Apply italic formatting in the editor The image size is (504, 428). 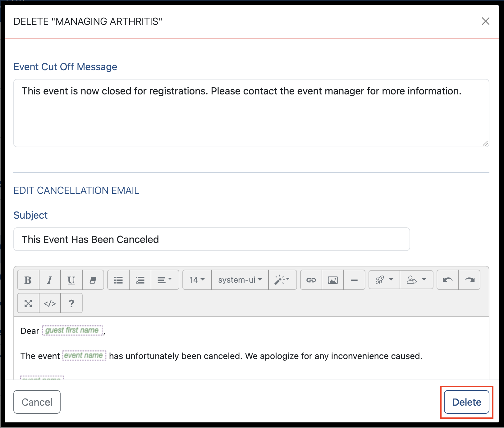coord(50,280)
